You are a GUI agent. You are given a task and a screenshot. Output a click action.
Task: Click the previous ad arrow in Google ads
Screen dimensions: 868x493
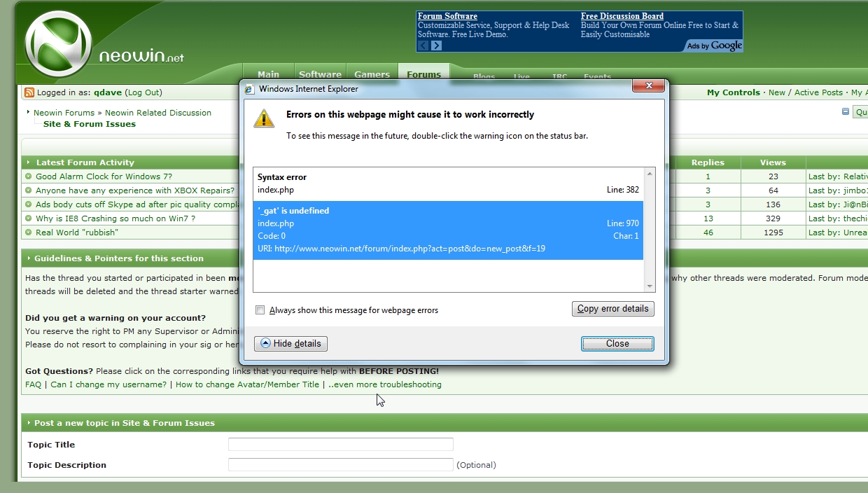[423, 46]
